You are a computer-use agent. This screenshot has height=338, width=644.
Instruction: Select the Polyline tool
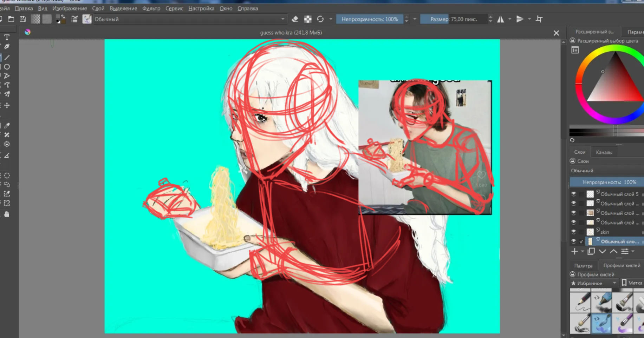point(7,76)
